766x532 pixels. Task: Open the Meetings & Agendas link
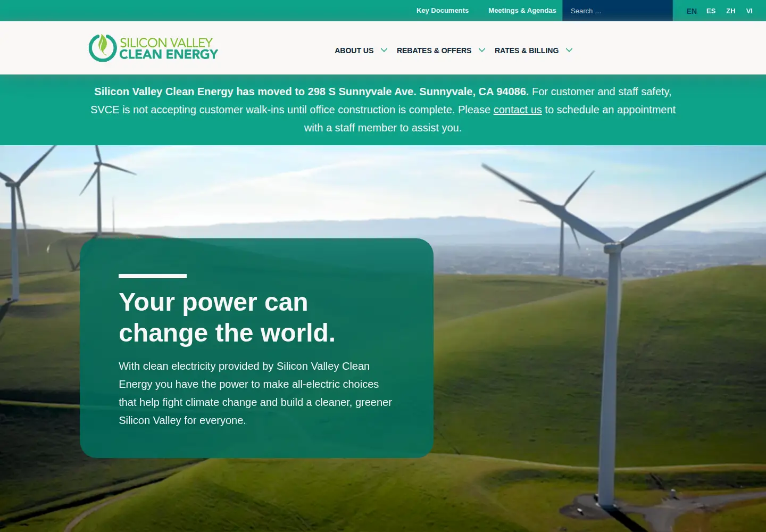click(522, 11)
